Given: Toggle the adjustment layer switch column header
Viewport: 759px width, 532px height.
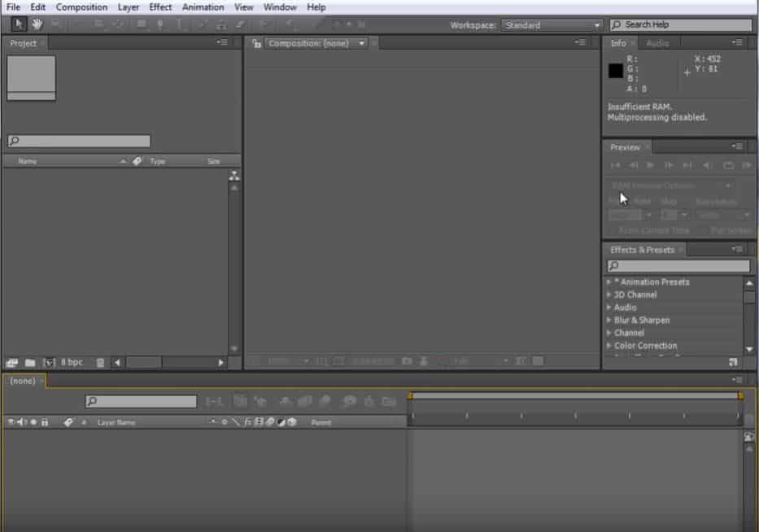Looking at the screenshot, I should coord(281,422).
